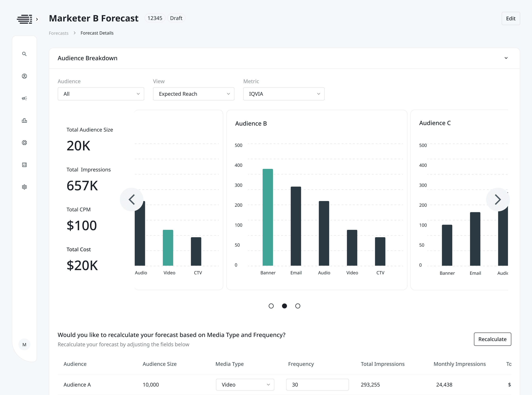Viewport: 532px width, 395px height.
Task: Select the first carousel dot indicator
Action: tap(271, 306)
